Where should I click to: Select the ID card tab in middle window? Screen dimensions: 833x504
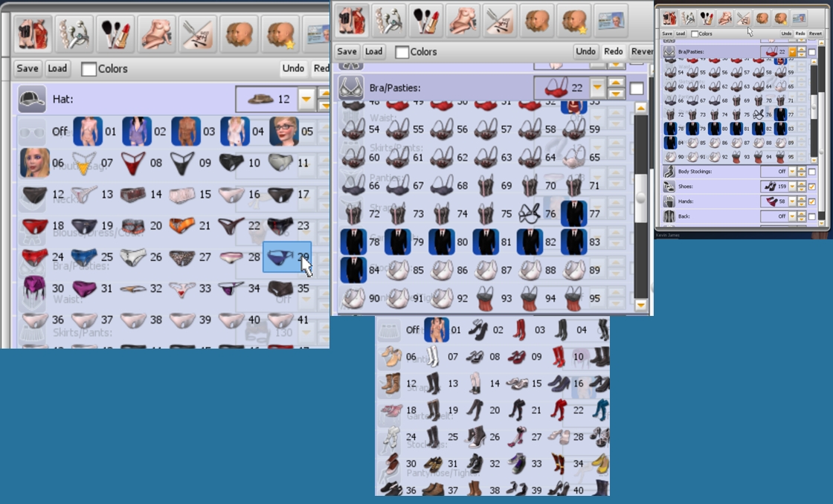click(x=611, y=21)
